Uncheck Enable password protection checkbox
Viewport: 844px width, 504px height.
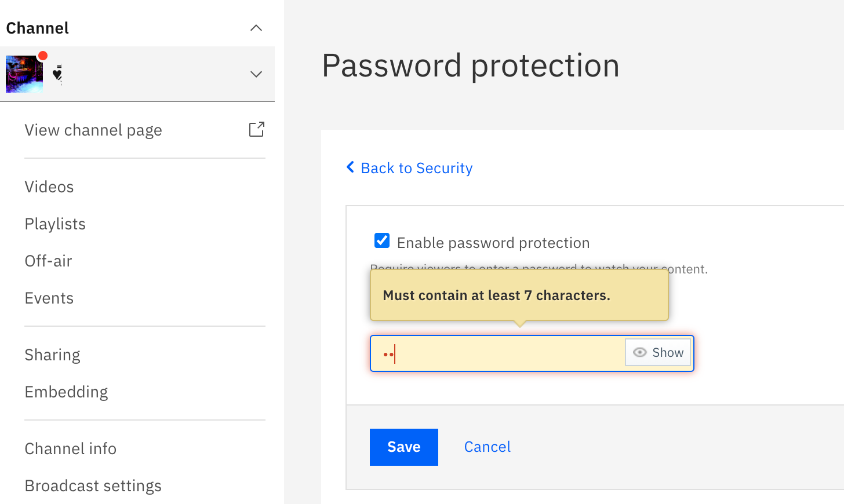pyautogui.click(x=382, y=240)
